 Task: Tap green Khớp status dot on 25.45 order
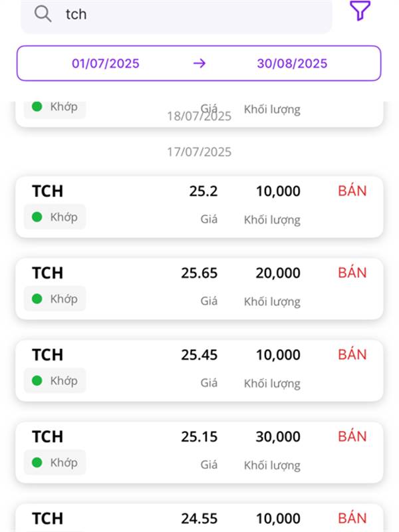click(37, 380)
